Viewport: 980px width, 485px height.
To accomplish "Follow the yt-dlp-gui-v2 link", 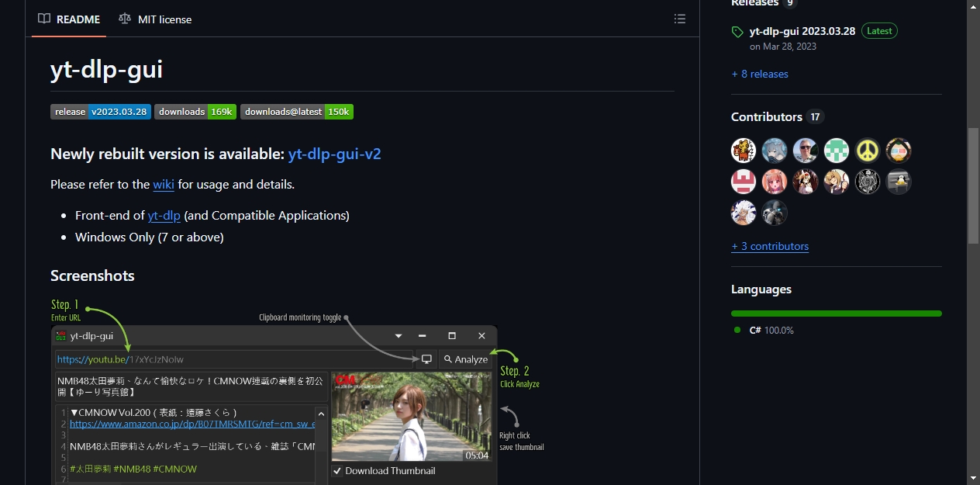I will [335, 154].
